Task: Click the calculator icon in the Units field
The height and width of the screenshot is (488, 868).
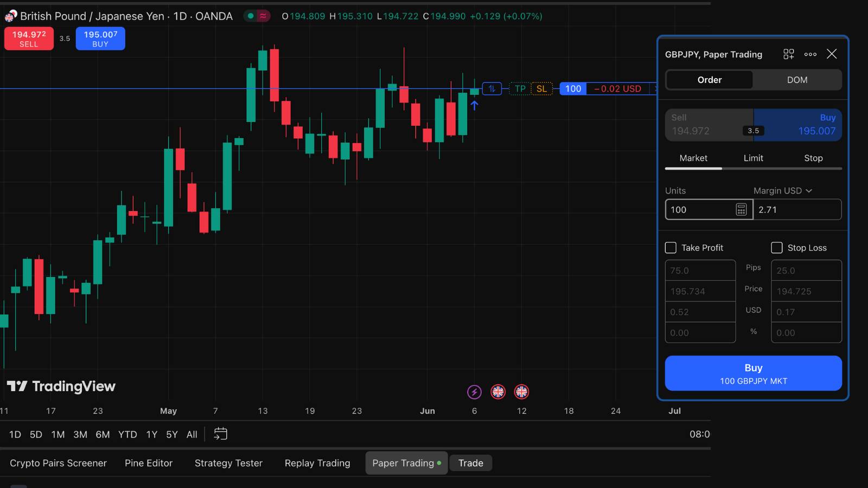Action: click(x=740, y=209)
